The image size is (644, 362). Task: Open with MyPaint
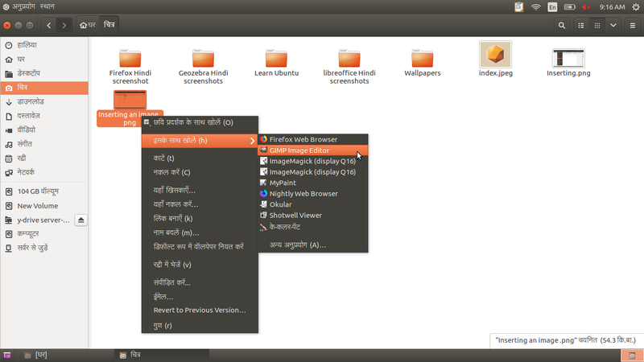click(313, 183)
